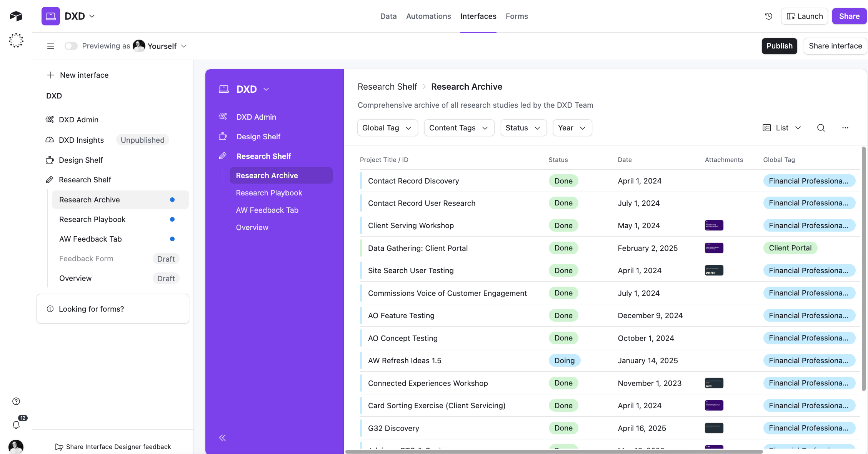Toggle the Previewing as switch

pos(71,46)
